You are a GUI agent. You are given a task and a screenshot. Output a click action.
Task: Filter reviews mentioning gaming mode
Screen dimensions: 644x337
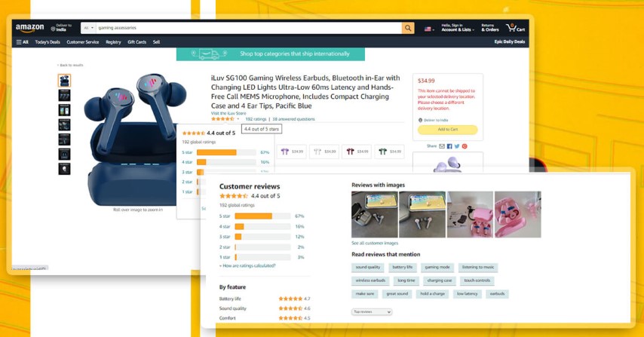[x=437, y=267]
